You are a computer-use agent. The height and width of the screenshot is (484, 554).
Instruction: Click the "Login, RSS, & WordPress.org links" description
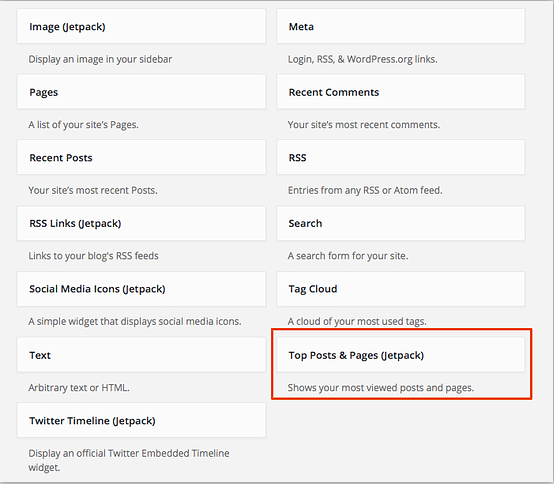click(363, 59)
